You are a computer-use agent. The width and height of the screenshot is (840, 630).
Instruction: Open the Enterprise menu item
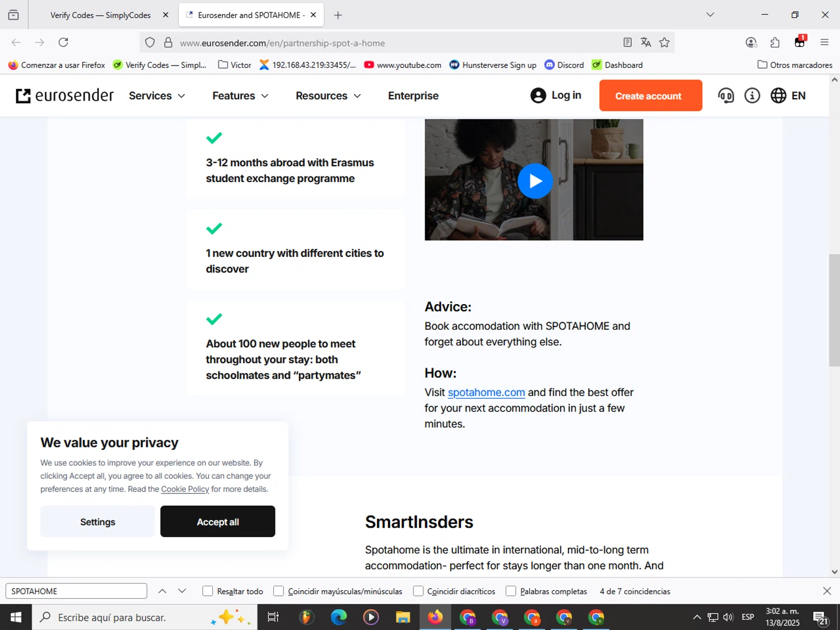tap(413, 96)
